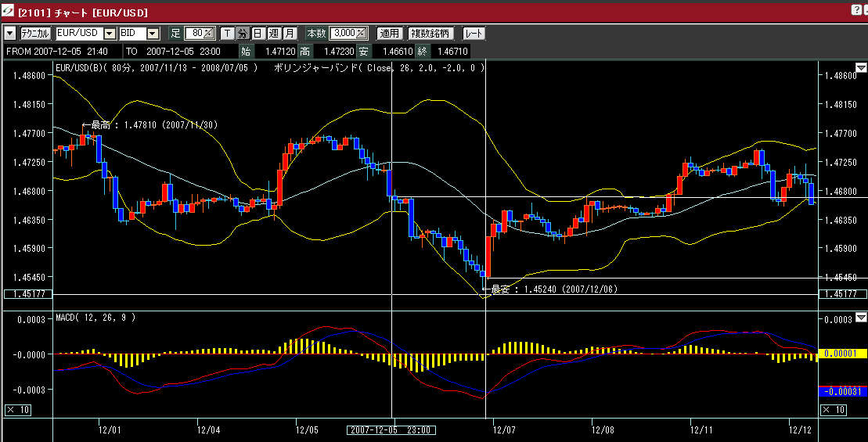Click the 2007-12-05 23:00 crosshair date label
The width and height of the screenshot is (868, 442).
coord(391,429)
